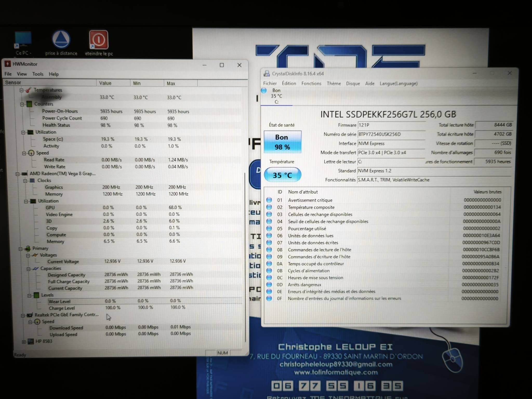This screenshot has width=532, height=399.
Task: Click the Voltages lightning icon
Action: click(x=35, y=255)
